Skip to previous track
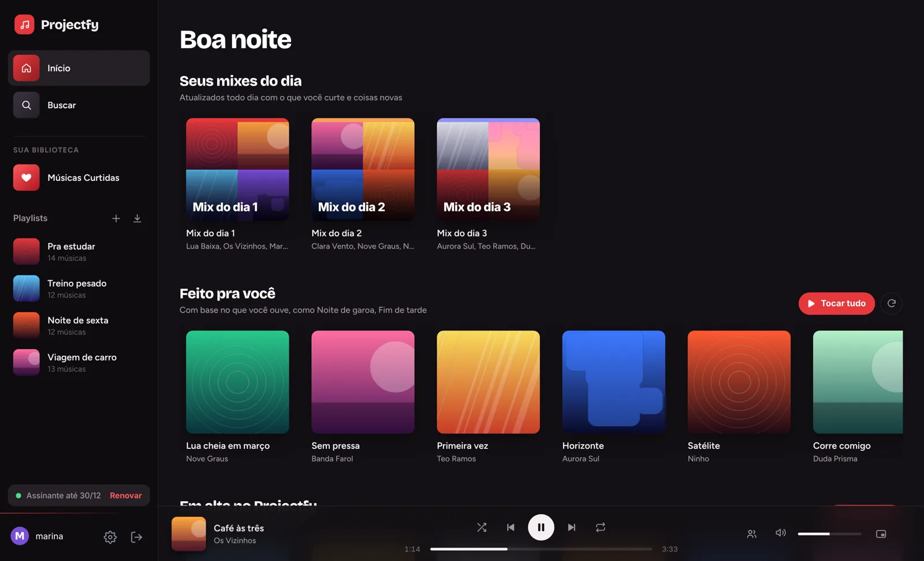 [511, 527]
